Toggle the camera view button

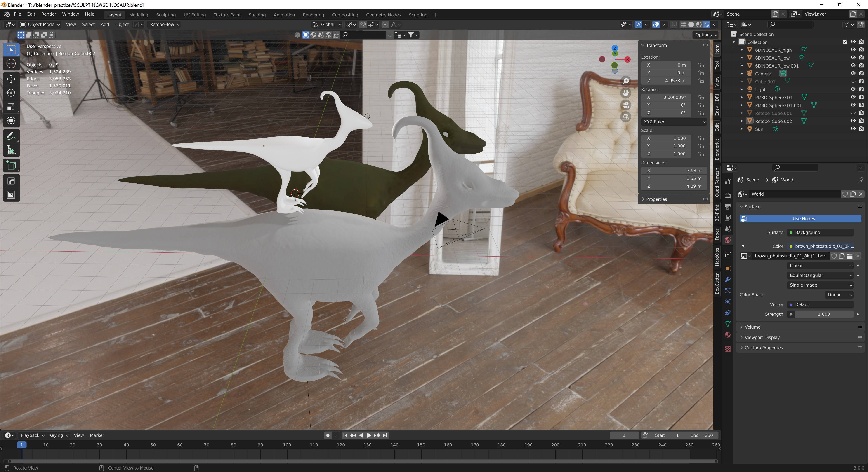[x=626, y=105]
